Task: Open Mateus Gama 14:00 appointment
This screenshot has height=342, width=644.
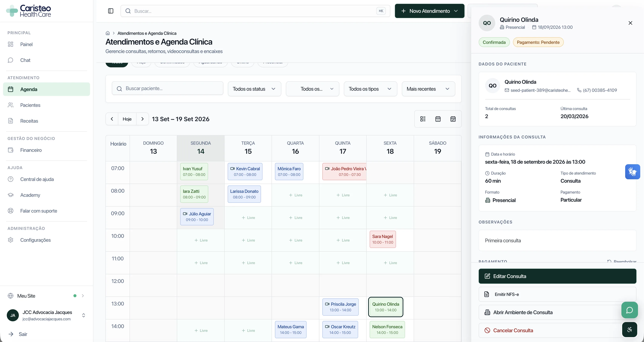Action: pyautogui.click(x=291, y=330)
